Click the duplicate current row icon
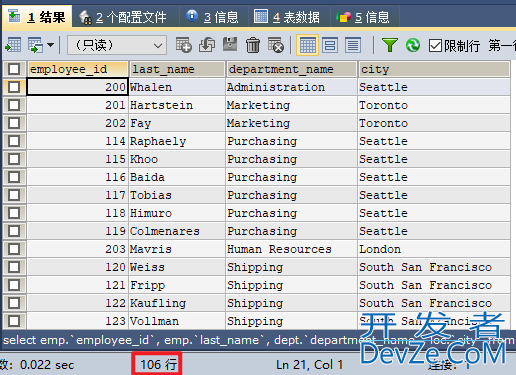 click(207, 45)
